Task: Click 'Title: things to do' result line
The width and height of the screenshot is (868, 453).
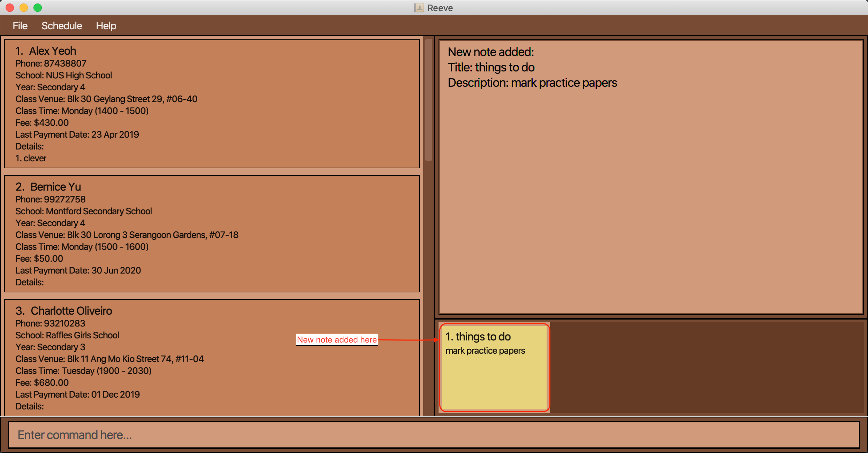Action: [491, 67]
